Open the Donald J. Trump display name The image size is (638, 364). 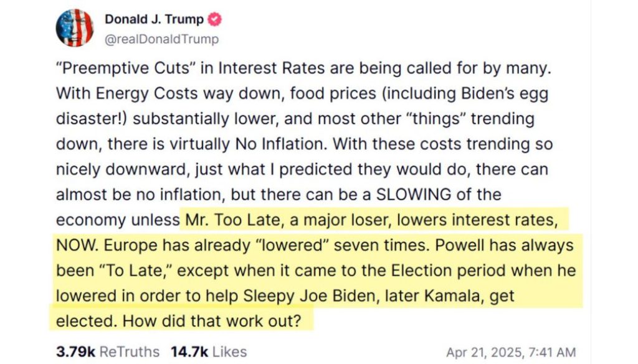155,19
